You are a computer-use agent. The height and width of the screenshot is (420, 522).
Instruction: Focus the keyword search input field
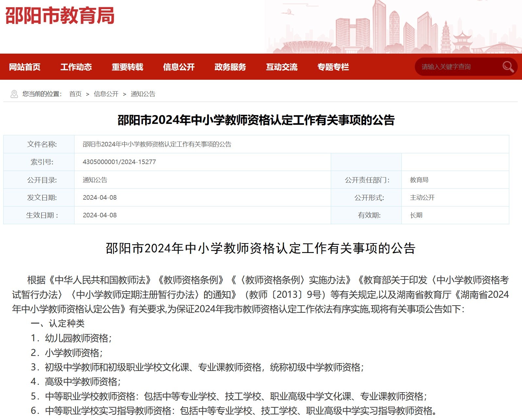tap(458, 67)
